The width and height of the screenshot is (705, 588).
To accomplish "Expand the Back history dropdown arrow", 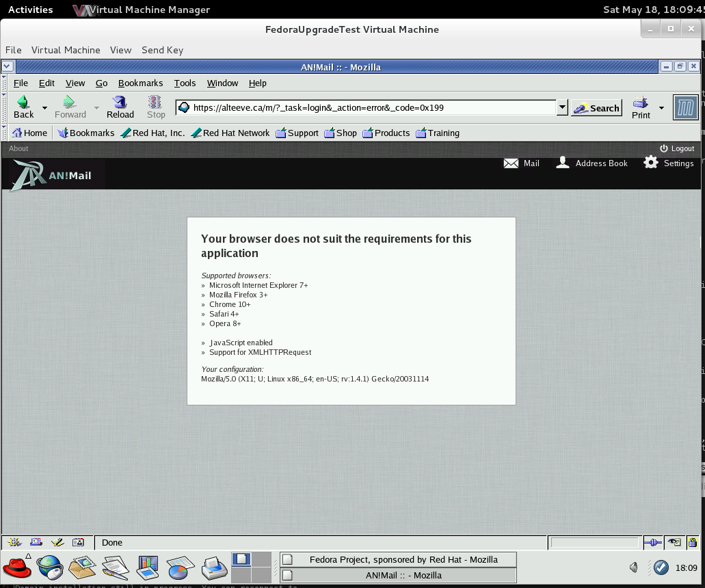I will 44,108.
